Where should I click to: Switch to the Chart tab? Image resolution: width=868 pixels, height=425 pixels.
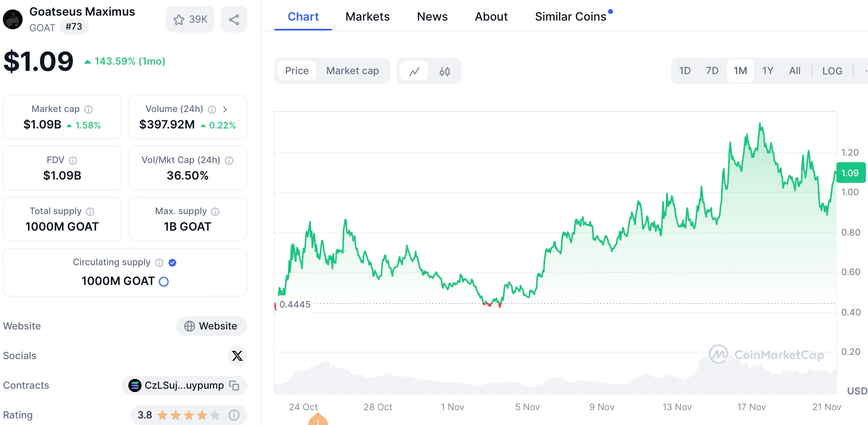click(303, 17)
